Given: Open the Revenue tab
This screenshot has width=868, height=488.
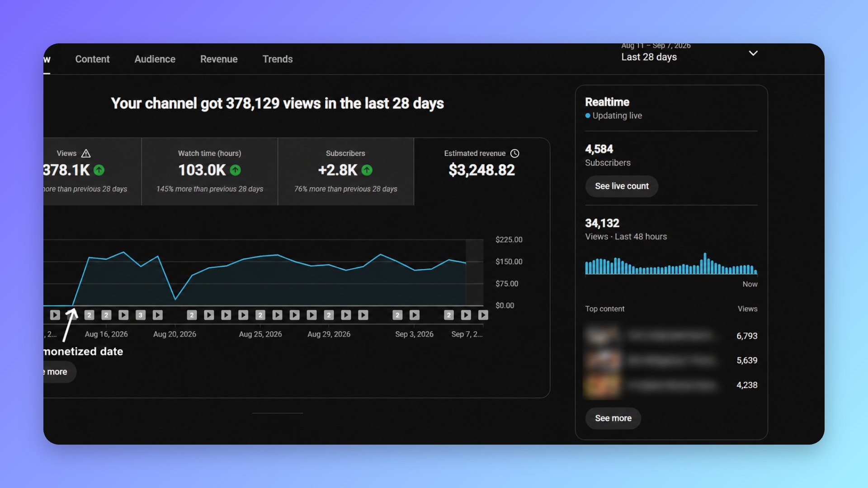Looking at the screenshot, I should point(219,59).
